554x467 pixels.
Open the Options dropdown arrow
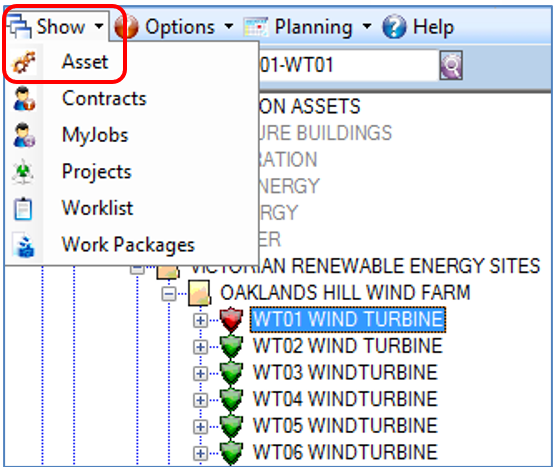click(x=229, y=26)
